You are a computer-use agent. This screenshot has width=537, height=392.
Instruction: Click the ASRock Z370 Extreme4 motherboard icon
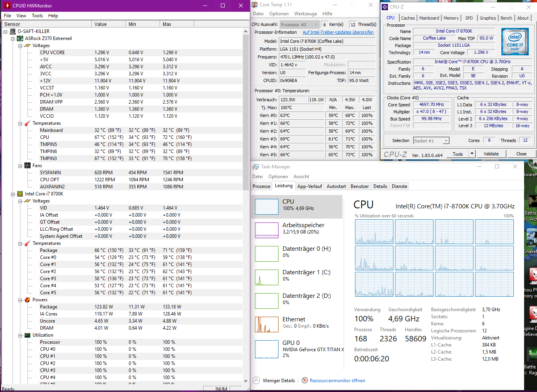[20, 38]
